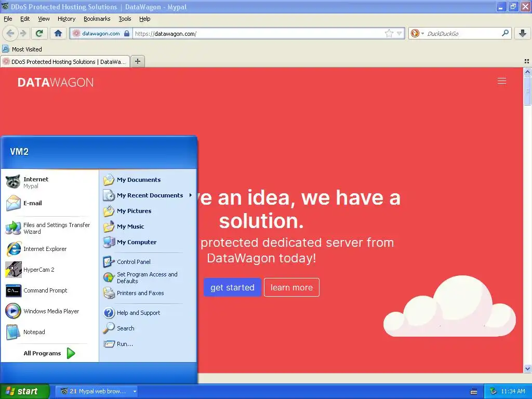
Task: Open Command Prompt
Action: [50, 290]
